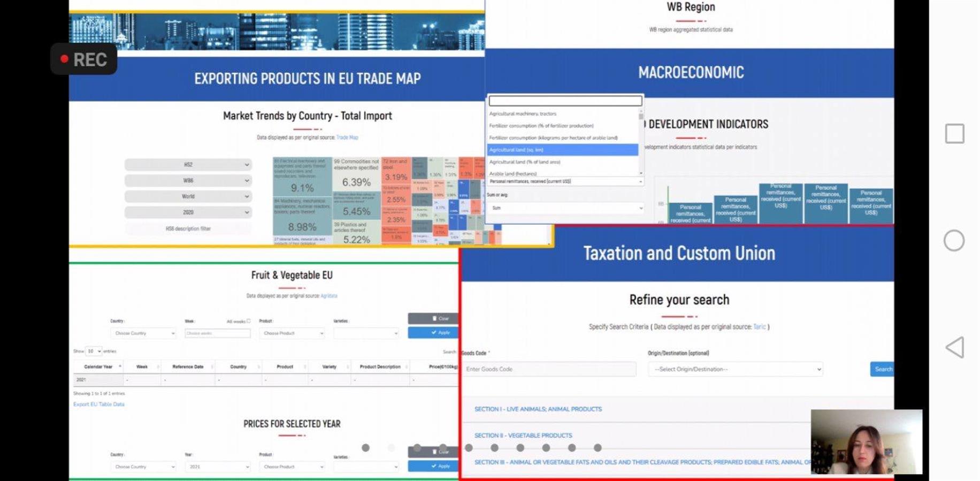
Task: Click the 5.45% treemap tile
Action: click(356, 205)
